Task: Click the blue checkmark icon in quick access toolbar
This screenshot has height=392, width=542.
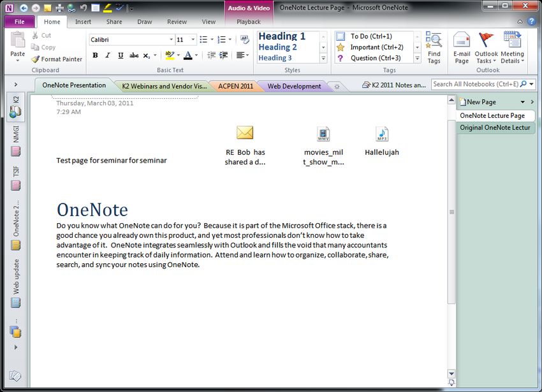Action: tap(120, 8)
